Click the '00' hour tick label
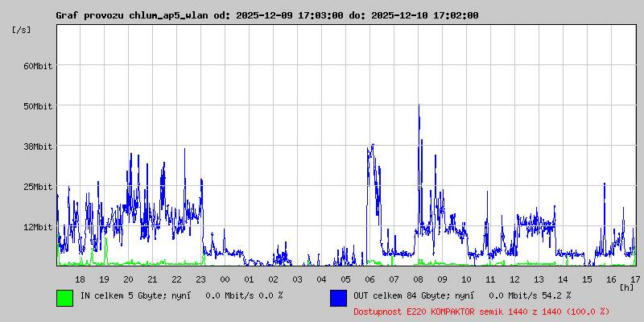This screenshot has width=644, height=322. [225, 279]
